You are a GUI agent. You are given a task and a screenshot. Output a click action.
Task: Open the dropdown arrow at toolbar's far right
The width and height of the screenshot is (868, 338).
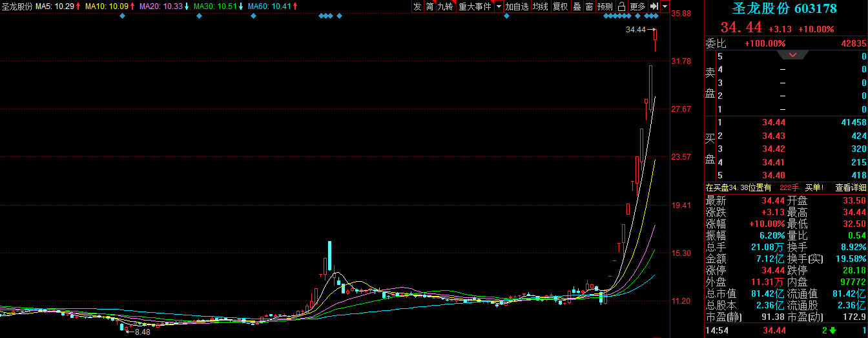coord(665,6)
